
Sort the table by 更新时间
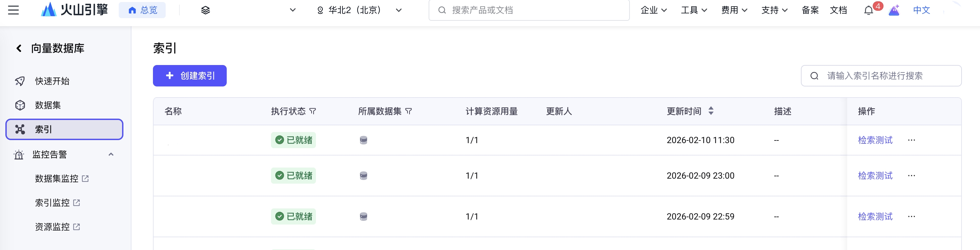711,111
